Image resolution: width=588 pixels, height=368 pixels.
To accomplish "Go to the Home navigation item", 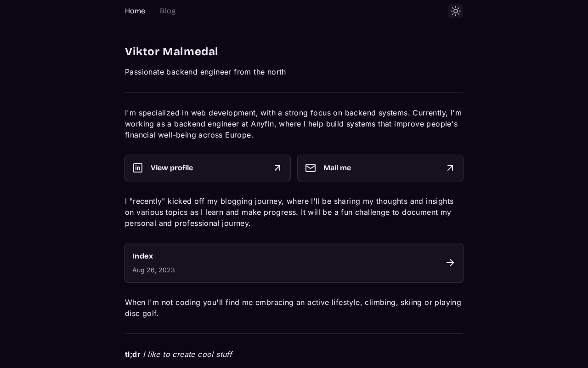I will (x=135, y=11).
